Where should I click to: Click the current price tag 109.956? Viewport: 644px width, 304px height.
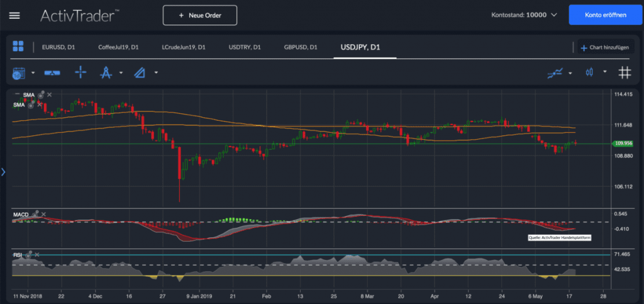[623, 144]
